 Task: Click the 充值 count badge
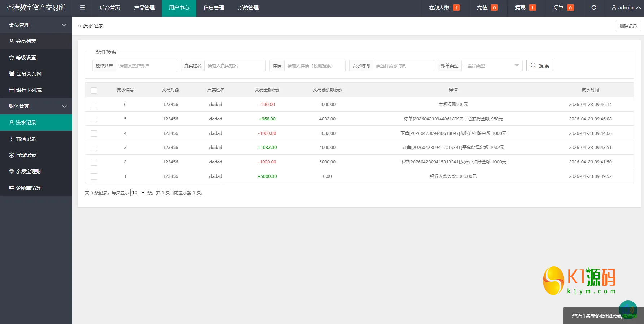494,8
